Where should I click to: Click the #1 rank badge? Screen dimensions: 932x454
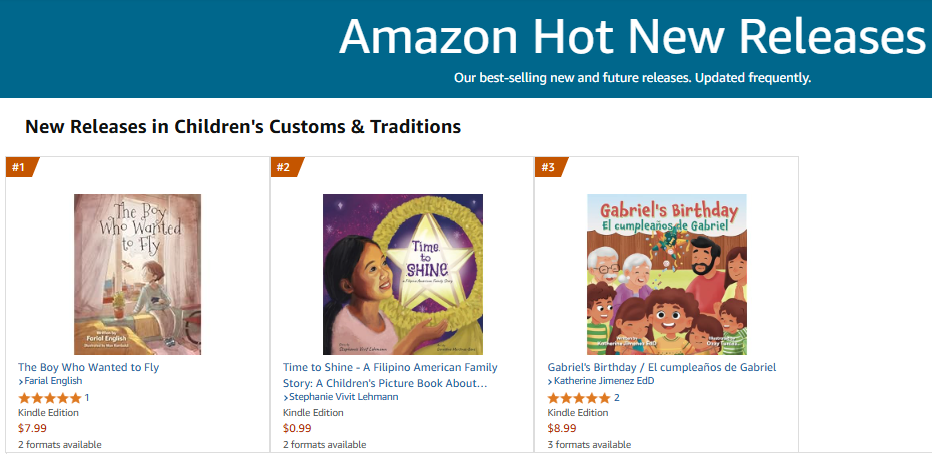(x=19, y=167)
